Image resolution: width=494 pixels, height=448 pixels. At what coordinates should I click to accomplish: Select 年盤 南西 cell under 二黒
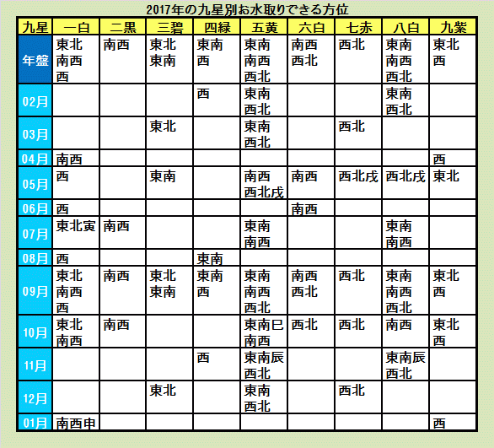pos(122,59)
